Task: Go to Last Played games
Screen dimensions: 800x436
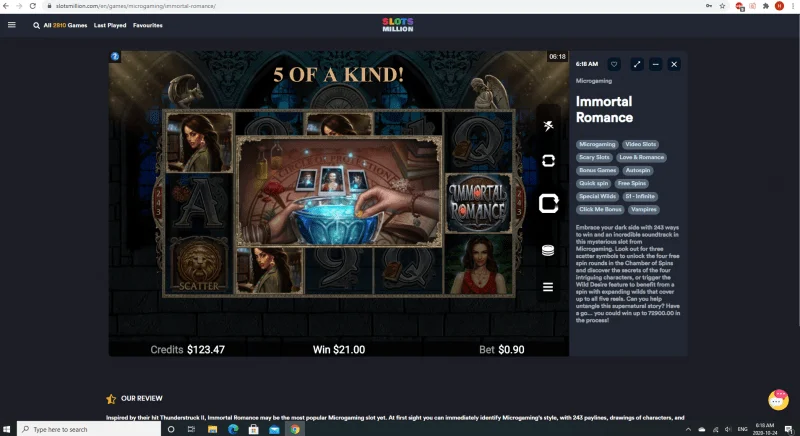Action: [x=110, y=25]
